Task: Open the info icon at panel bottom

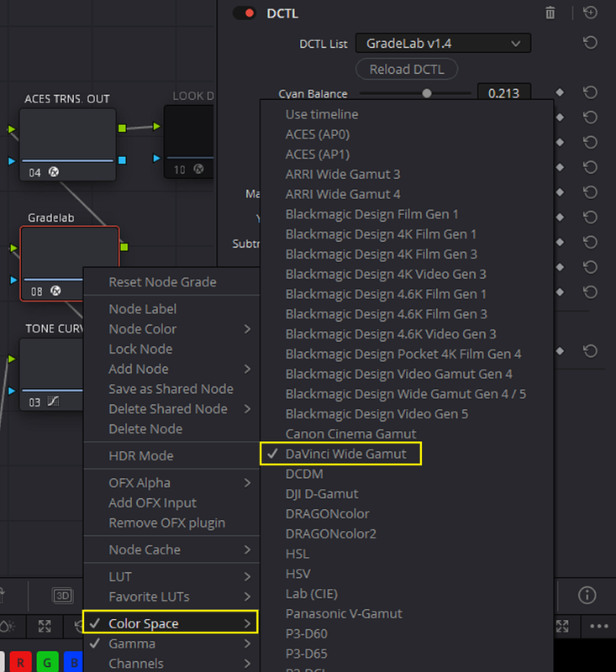Action: (x=587, y=595)
